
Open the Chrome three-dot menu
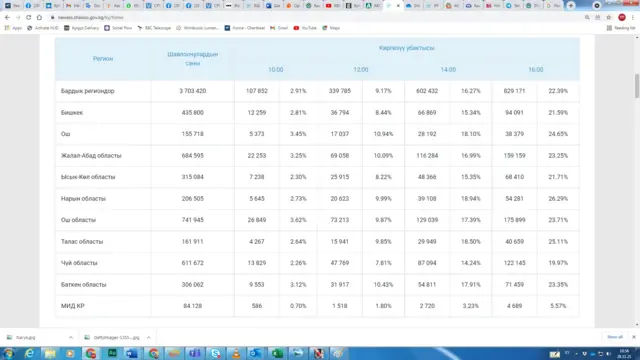click(x=633, y=18)
